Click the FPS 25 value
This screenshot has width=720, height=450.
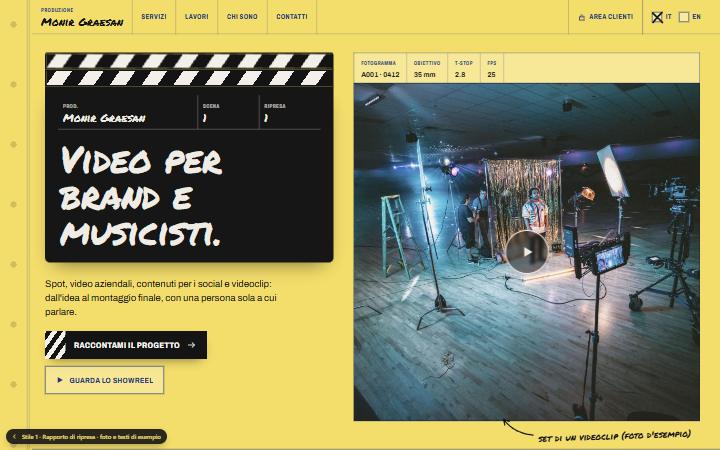[491, 74]
